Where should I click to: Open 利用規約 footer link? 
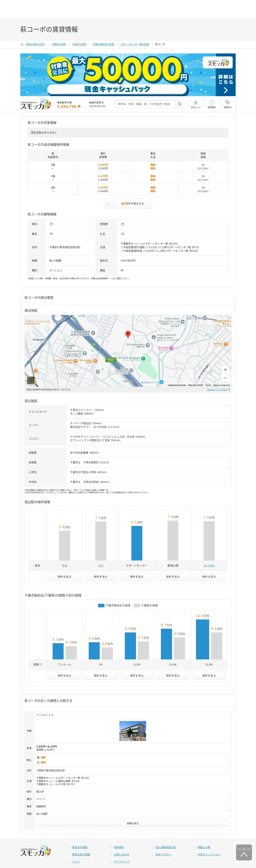click(x=119, y=847)
